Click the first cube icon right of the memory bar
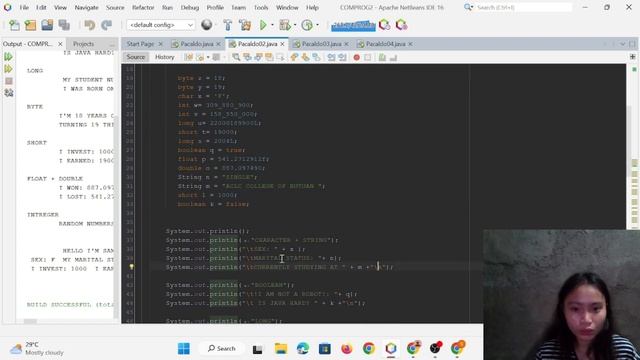 coord(384,25)
